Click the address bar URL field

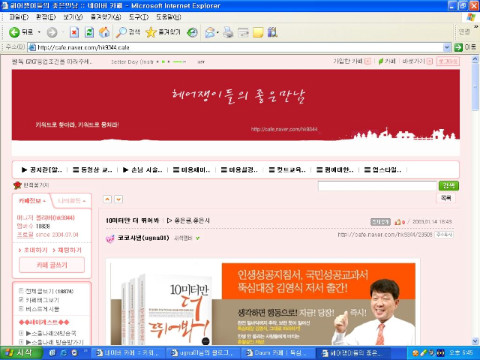(x=240, y=48)
